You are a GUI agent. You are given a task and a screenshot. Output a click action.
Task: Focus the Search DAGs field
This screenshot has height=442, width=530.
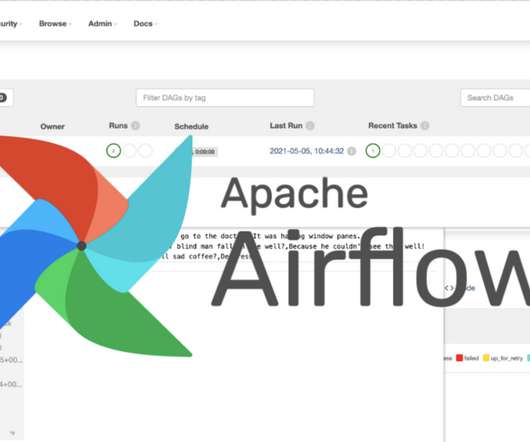(496, 98)
